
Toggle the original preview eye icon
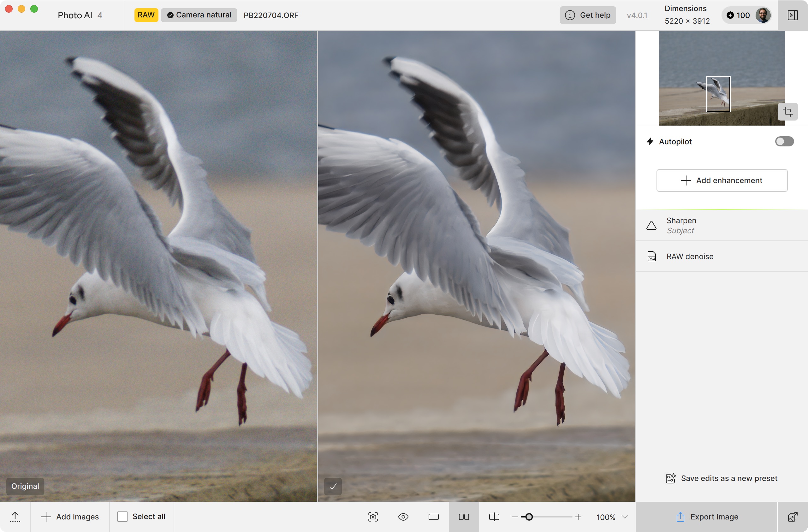coord(403,517)
